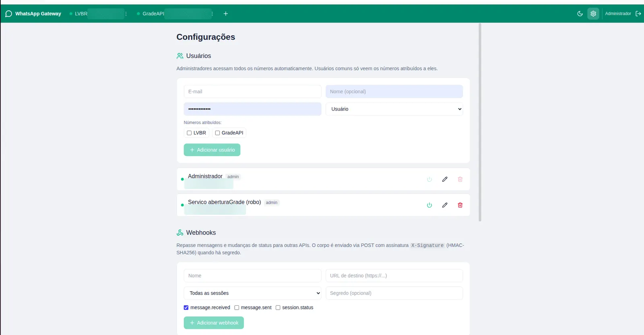644x335 pixels.
Task: Click the Configurações heading
Action: click(206, 37)
